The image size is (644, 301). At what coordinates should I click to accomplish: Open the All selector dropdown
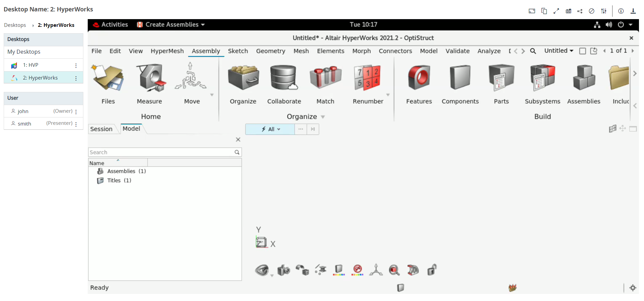click(x=270, y=129)
